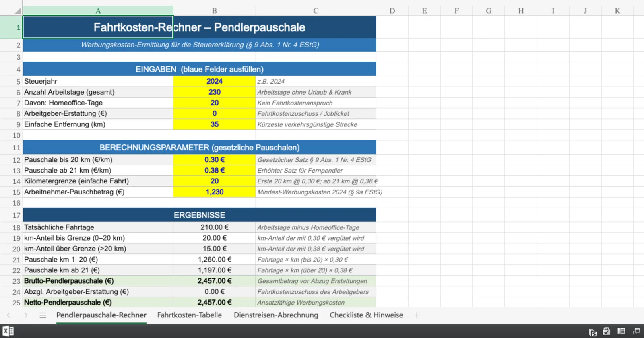This screenshot has width=644, height=338.
Task: Select column D header
Action: point(392,11)
